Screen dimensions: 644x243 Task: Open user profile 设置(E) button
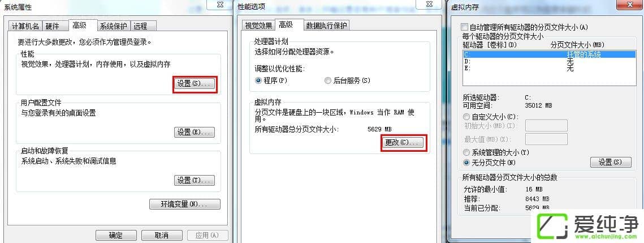click(x=195, y=133)
